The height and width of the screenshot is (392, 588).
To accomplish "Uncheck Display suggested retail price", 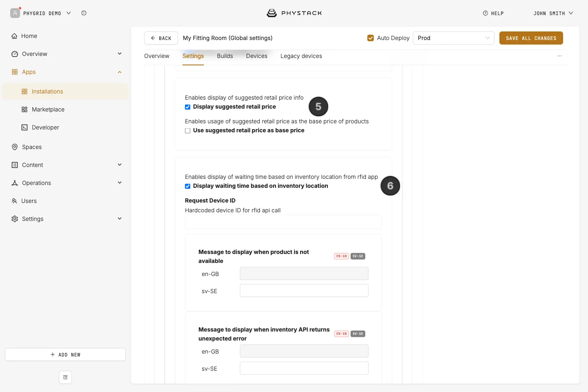I will pos(187,107).
